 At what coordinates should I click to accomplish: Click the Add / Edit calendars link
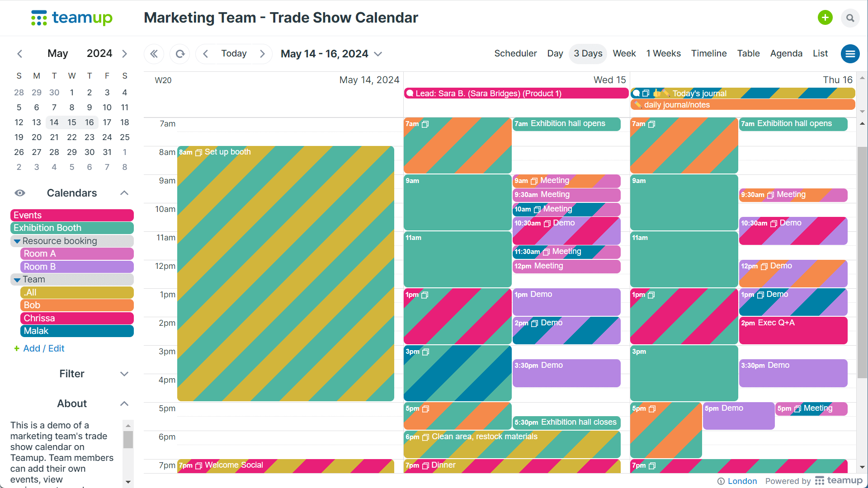click(44, 348)
